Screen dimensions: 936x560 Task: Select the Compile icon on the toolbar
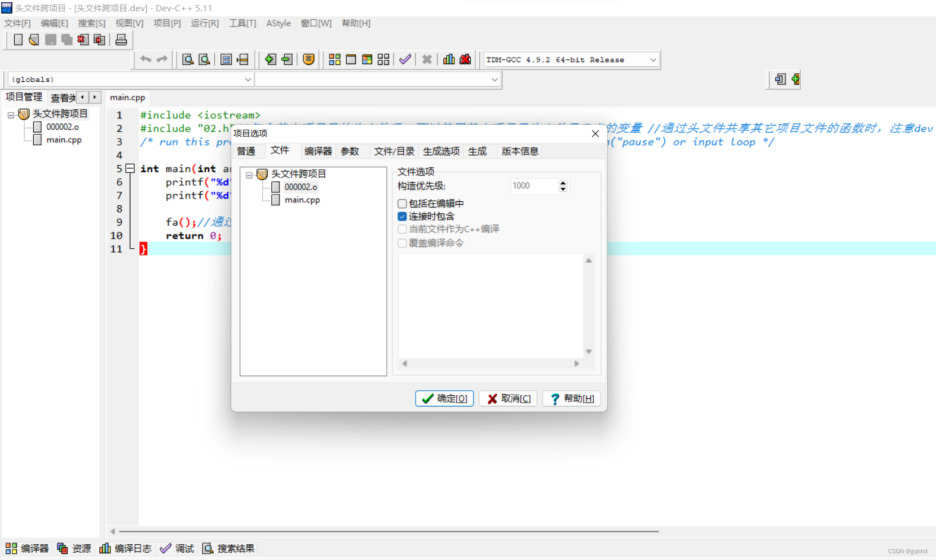click(334, 59)
